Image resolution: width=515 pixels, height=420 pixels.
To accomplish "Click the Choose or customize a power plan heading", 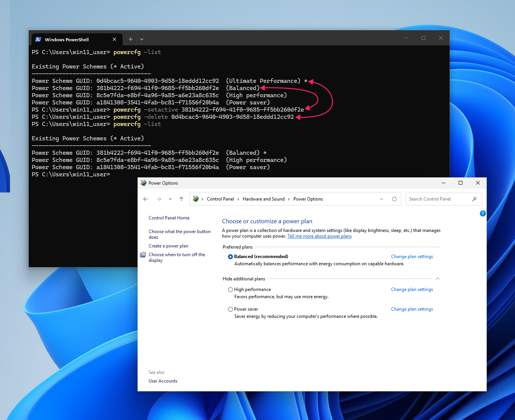I will coord(267,221).
